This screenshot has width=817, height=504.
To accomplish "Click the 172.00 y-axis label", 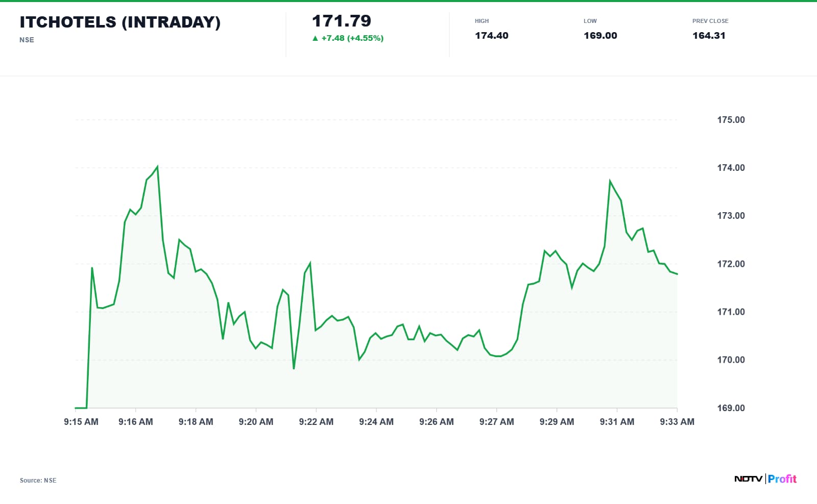I will pos(731,264).
